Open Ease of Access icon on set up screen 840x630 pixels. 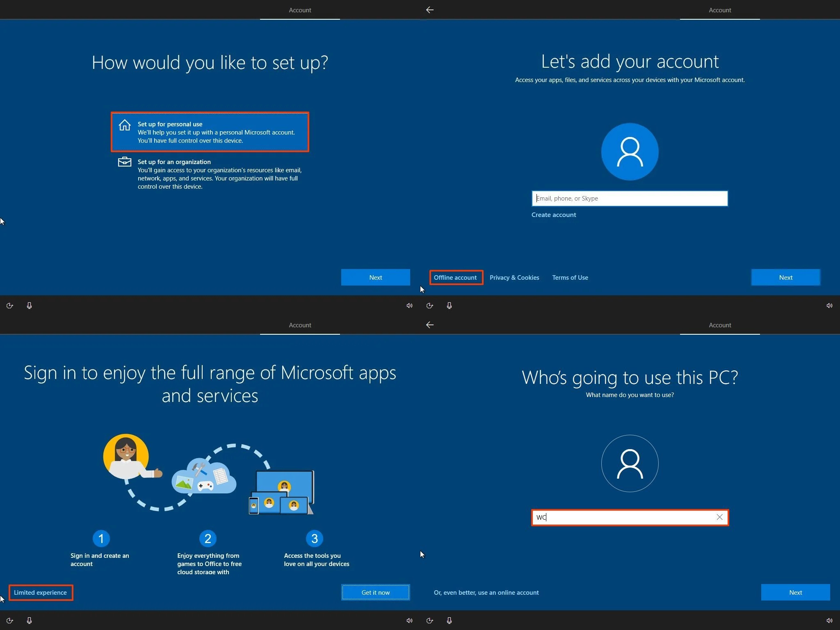(10, 306)
